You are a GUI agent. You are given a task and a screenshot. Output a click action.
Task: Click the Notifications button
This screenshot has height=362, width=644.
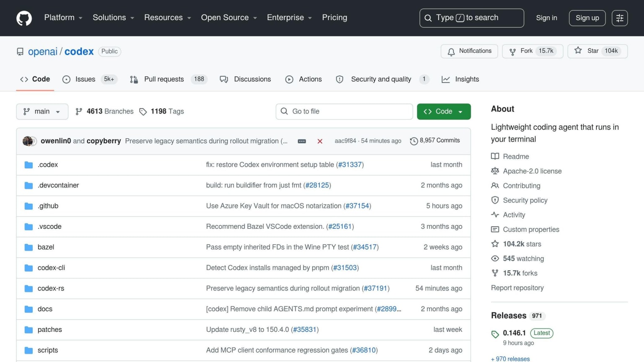(469, 51)
